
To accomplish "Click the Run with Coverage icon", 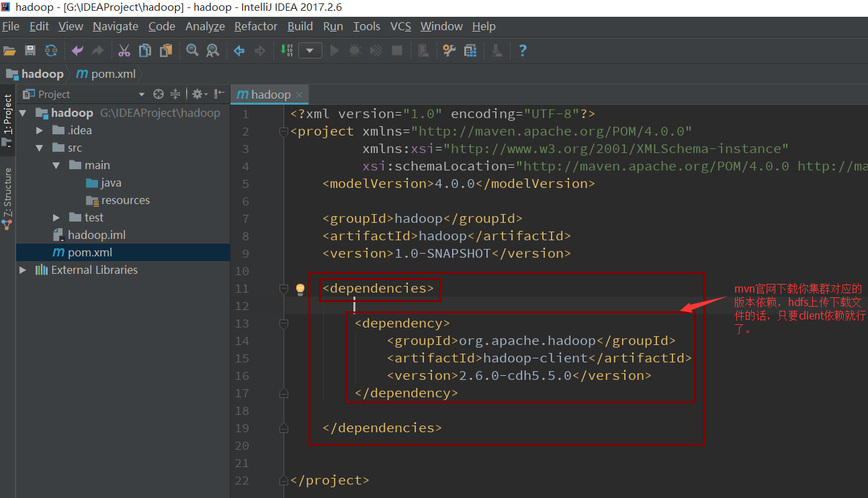I will 376,50.
